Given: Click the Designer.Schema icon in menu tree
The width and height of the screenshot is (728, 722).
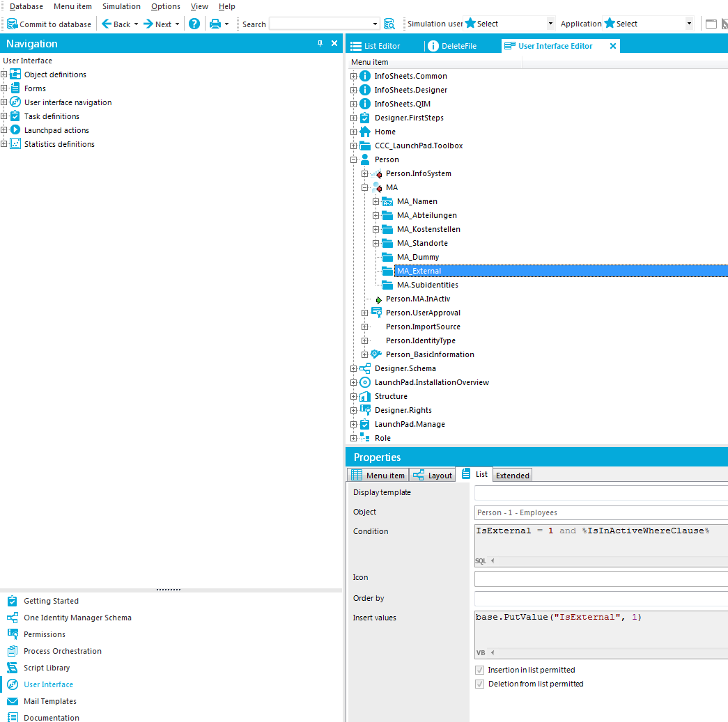Looking at the screenshot, I should [365, 368].
